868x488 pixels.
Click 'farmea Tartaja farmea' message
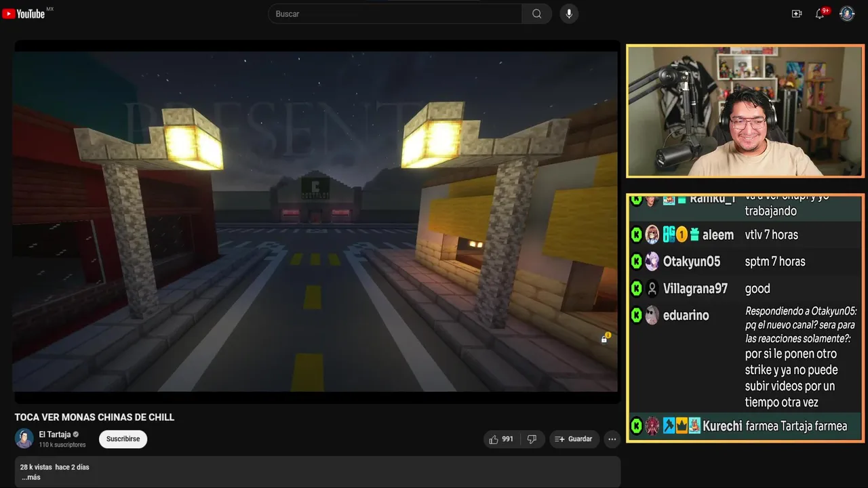point(796,426)
